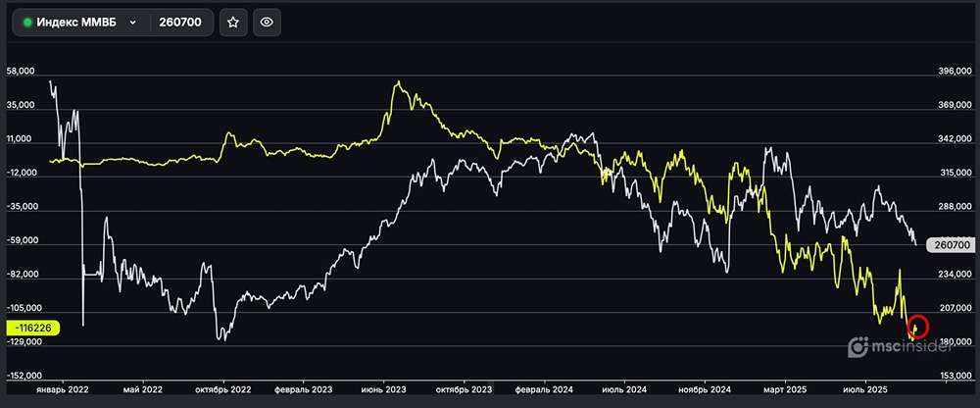Click the 35,000 left axis label
Screen dimensions: 980x408
click(21, 106)
